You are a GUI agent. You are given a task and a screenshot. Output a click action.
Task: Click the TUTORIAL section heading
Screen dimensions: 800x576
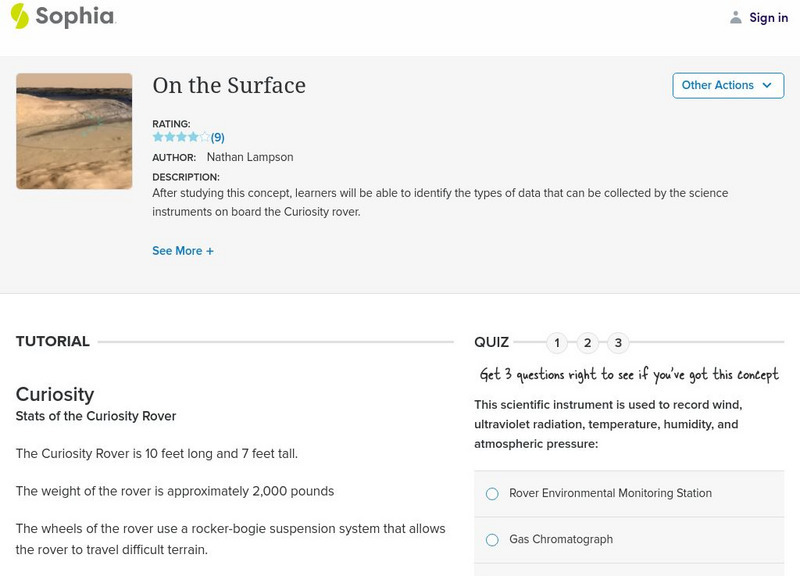53,342
